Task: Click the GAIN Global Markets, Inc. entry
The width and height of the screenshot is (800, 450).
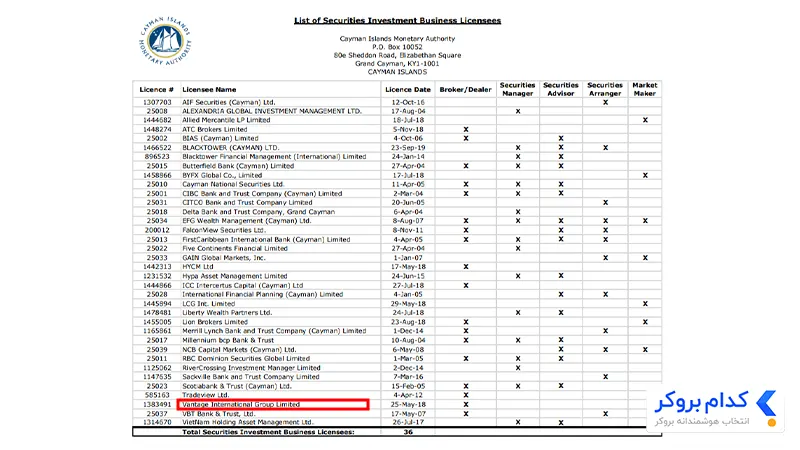Action: click(x=224, y=258)
